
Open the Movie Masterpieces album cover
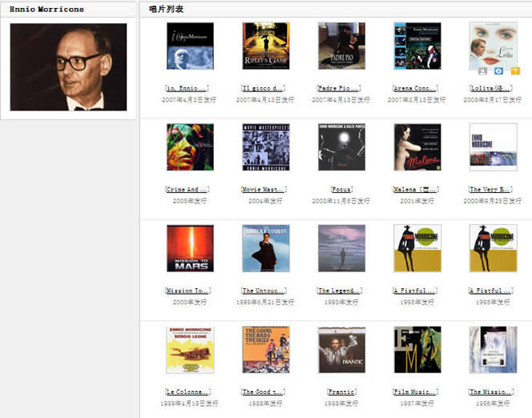click(266, 147)
